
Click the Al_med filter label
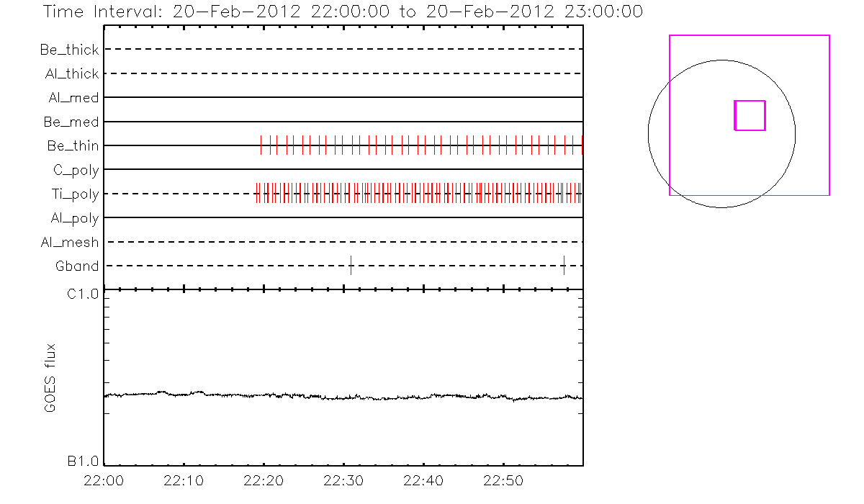click(73, 98)
